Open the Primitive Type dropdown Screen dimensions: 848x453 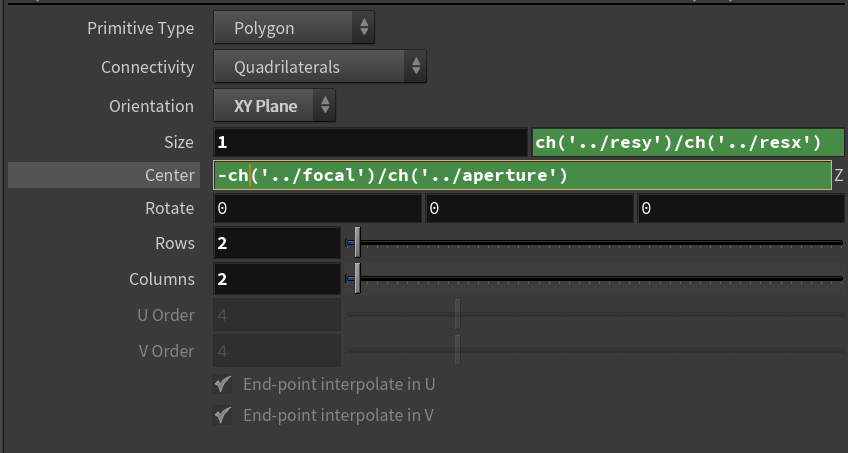(294, 28)
